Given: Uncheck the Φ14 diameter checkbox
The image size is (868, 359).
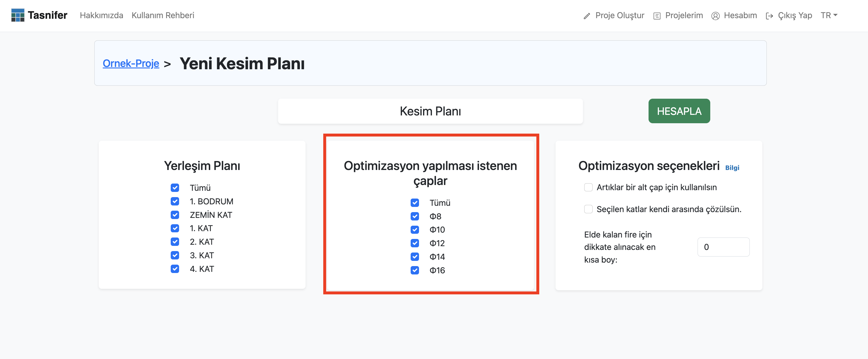Looking at the screenshot, I should [415, 257].
